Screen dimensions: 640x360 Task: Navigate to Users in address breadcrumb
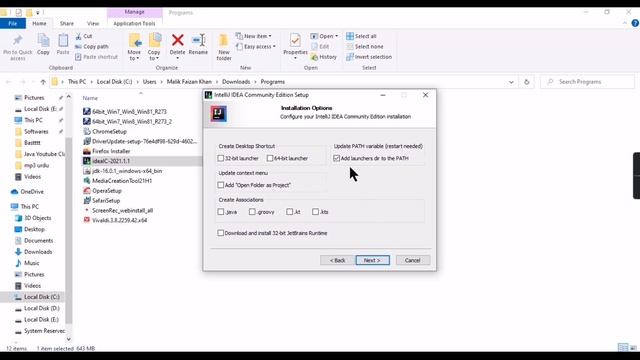point(149,82)
